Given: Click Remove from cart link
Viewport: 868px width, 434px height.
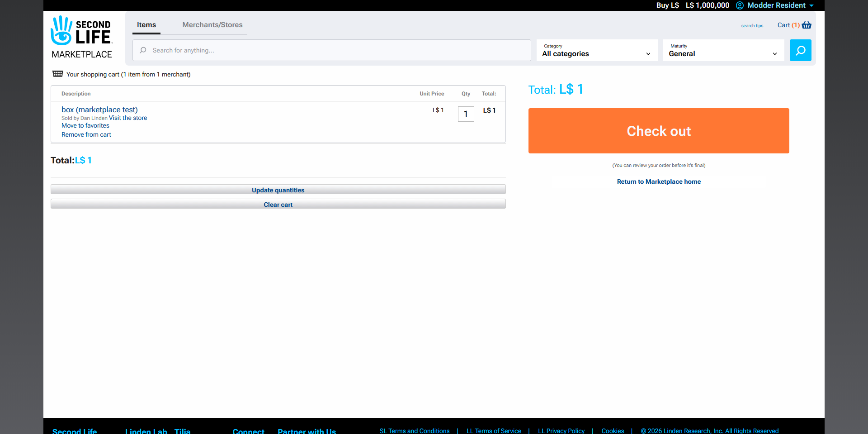Looking at the screenshot, I should tap(86, 134).
